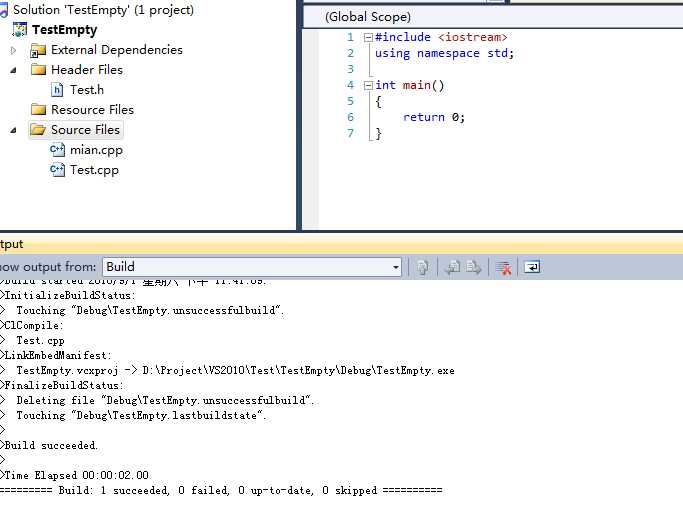Select mian.cpp in Source Files
The image size is (683, 513).
click(96, 150)
